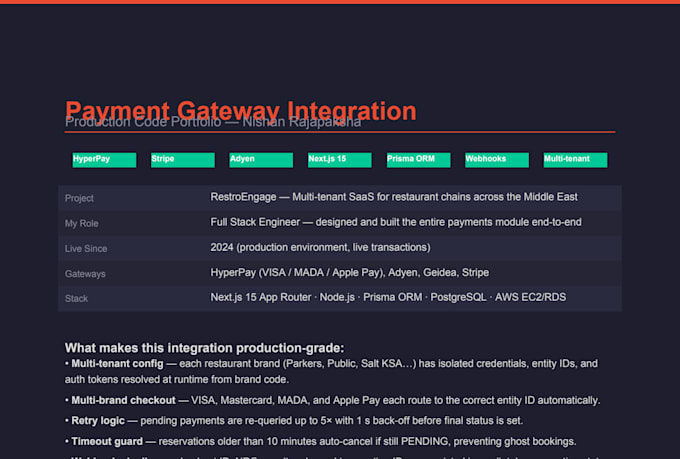Click the HyperPay tag badge
680x459 pixels.
tap(104, 160)
